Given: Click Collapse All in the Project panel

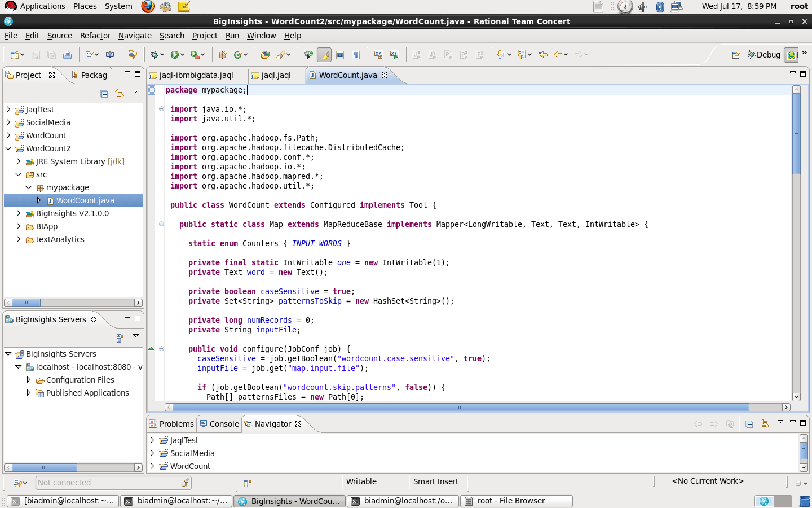Looking at the screenshot, I should [104, 94].
